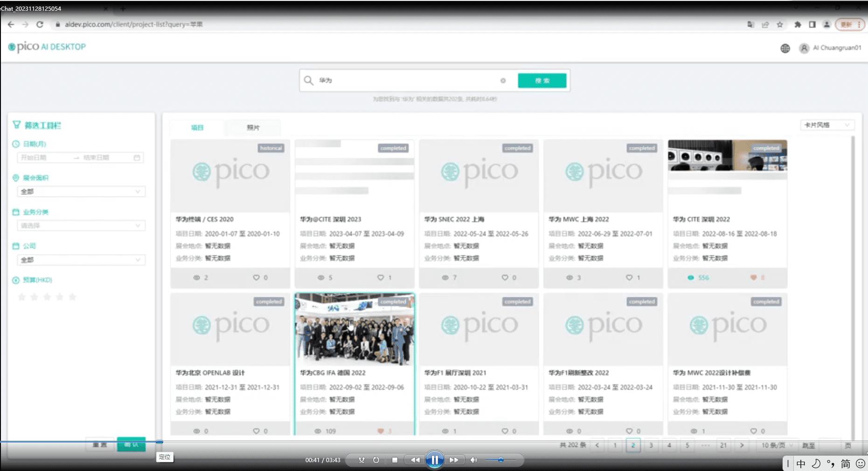This screenshot has height=471, width=868.
Task: Click the start date field in filter
Action: [x=44, y=158]
